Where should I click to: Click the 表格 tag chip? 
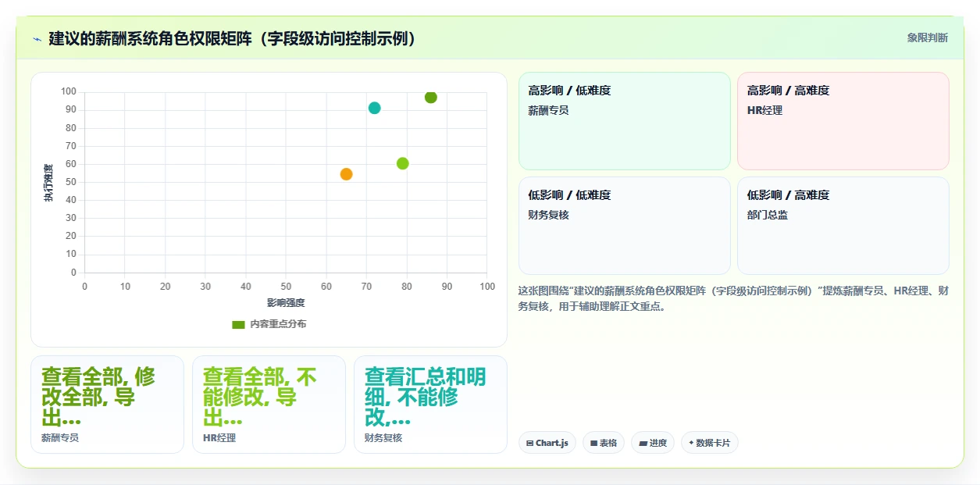604,443
